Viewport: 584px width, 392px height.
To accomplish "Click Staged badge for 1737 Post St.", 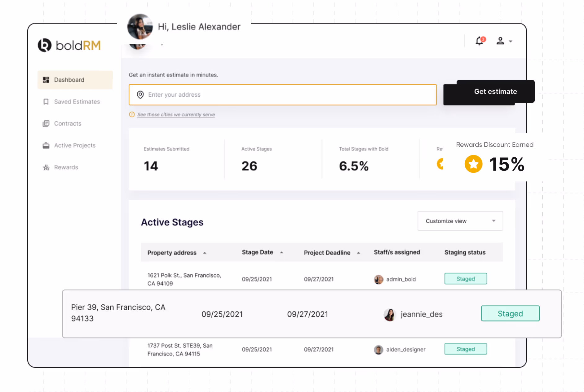I will point(466,349).
